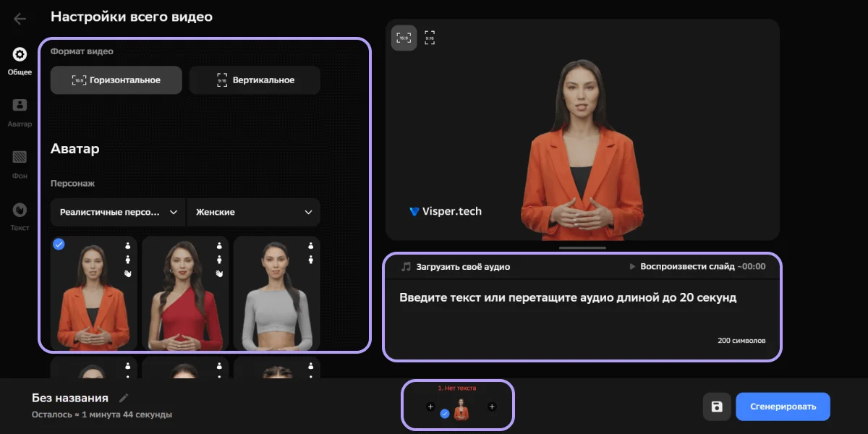Click the back arrow icon
Screen dimensions: 868x434
coord(20,19)
